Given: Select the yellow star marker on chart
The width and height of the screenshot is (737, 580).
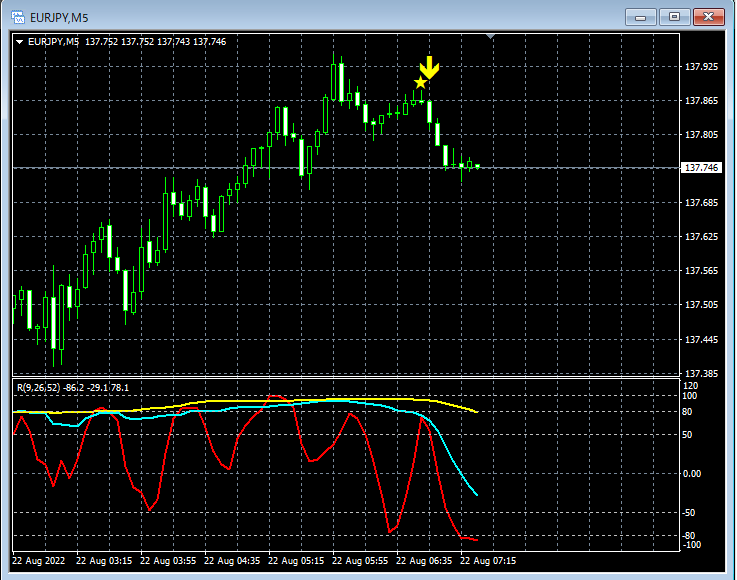Looking at the screenshot, I should pos(420,83).
